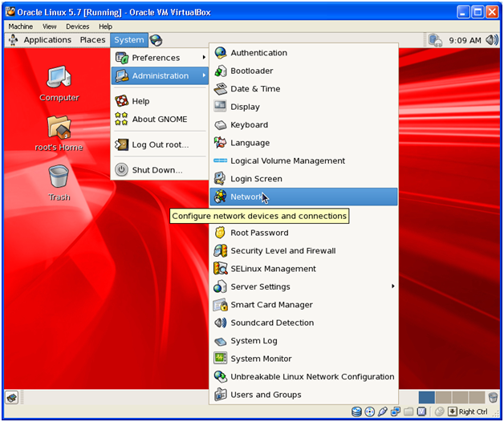The height and width of the screenshot is (422, 504).
Task: Click the volume speaker icon in panel
Action: (x=492, y=40)
